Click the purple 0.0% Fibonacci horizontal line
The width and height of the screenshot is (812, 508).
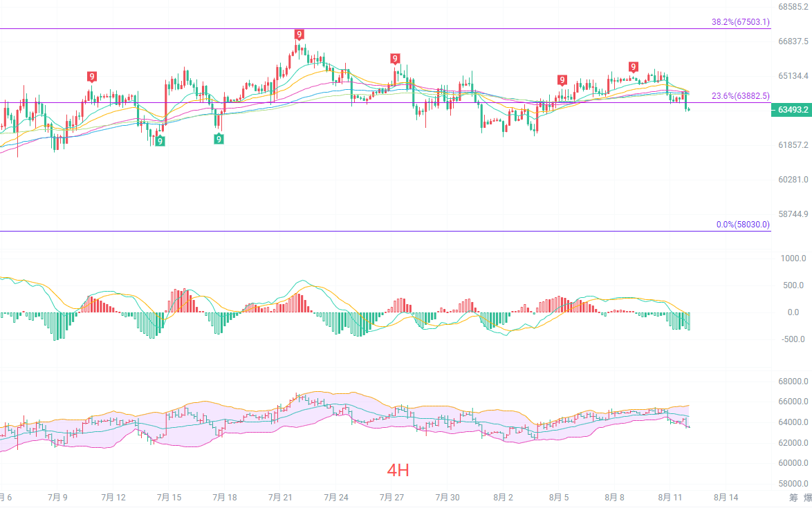pyautogui.click(x=385, y=232)
